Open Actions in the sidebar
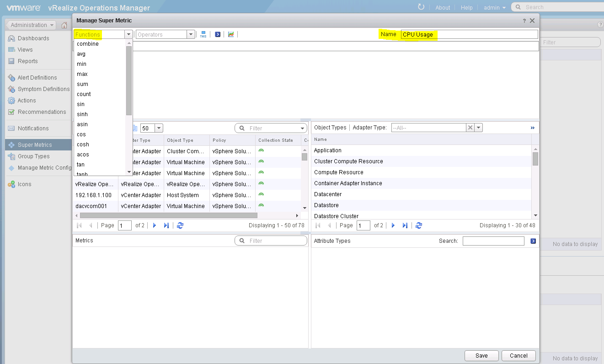604x364 pixels. coord(27,101)
